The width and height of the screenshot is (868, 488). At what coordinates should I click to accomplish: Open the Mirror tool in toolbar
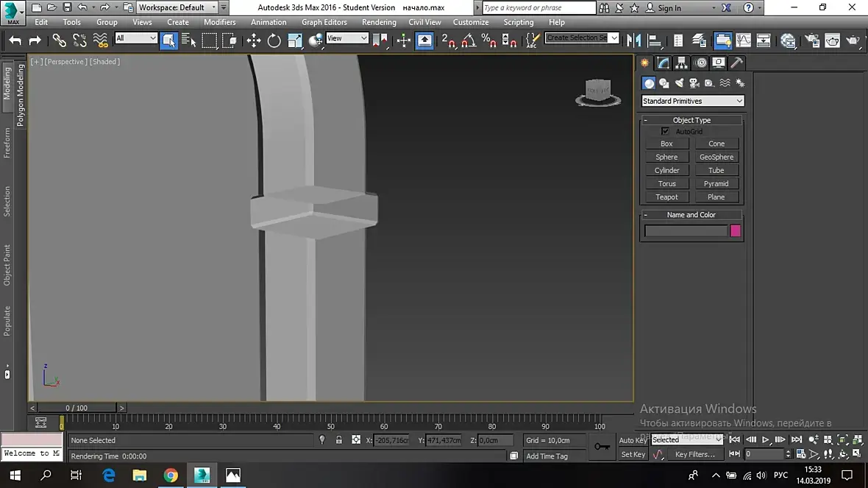tap(633, 40)
